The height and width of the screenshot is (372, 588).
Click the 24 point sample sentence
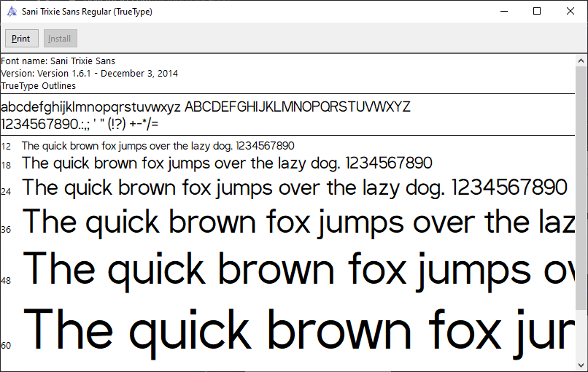(x=295, y=187)
